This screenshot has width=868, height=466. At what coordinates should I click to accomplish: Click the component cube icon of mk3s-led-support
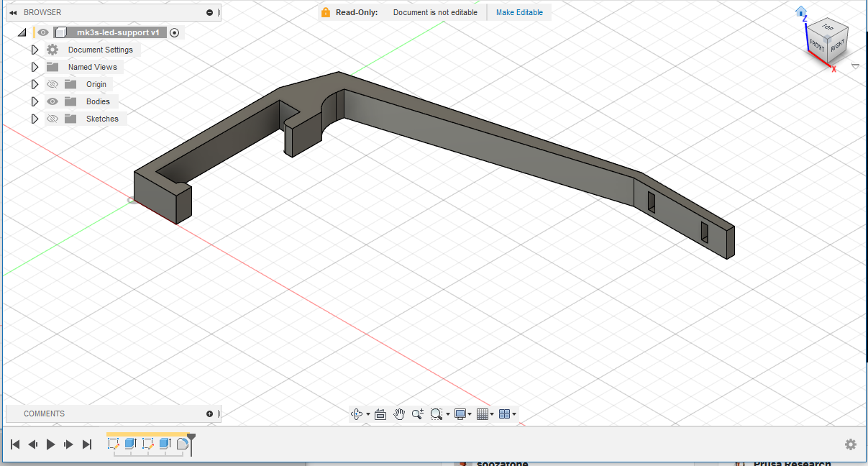(62, 32)
